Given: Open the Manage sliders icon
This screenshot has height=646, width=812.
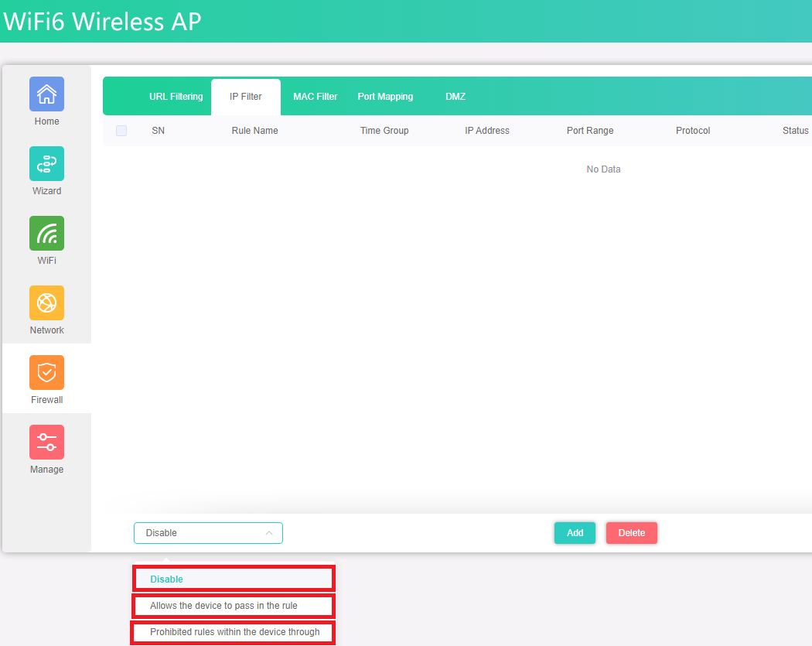Looking at the screenshot, I should tap(46, 443).
